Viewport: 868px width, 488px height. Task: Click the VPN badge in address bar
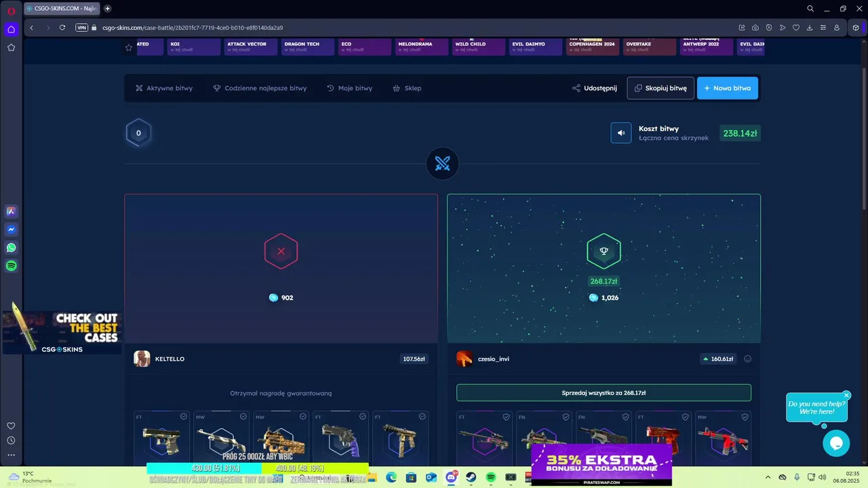click(x=82, y=28)
